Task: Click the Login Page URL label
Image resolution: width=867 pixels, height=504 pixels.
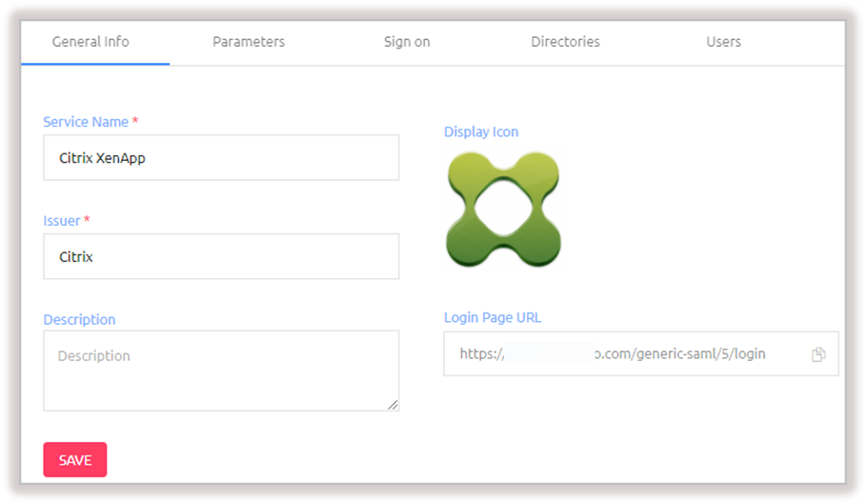Action: click(x=493, y=318)
